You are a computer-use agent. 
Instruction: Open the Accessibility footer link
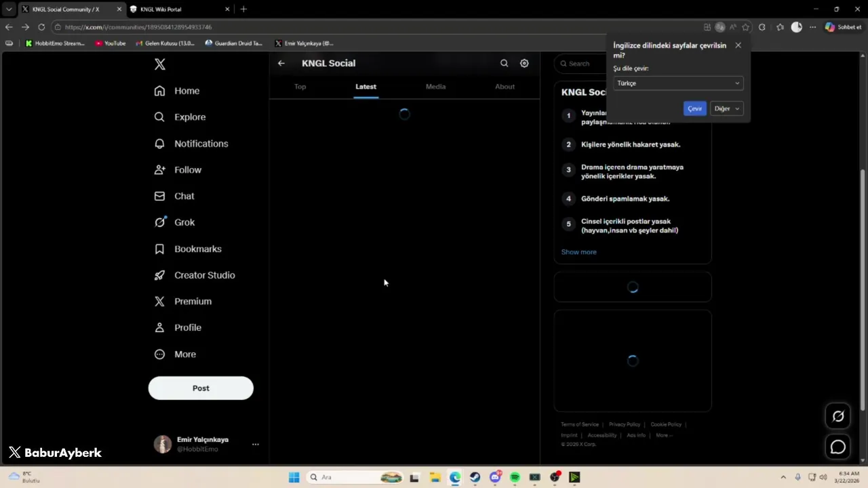click(602, 435)
